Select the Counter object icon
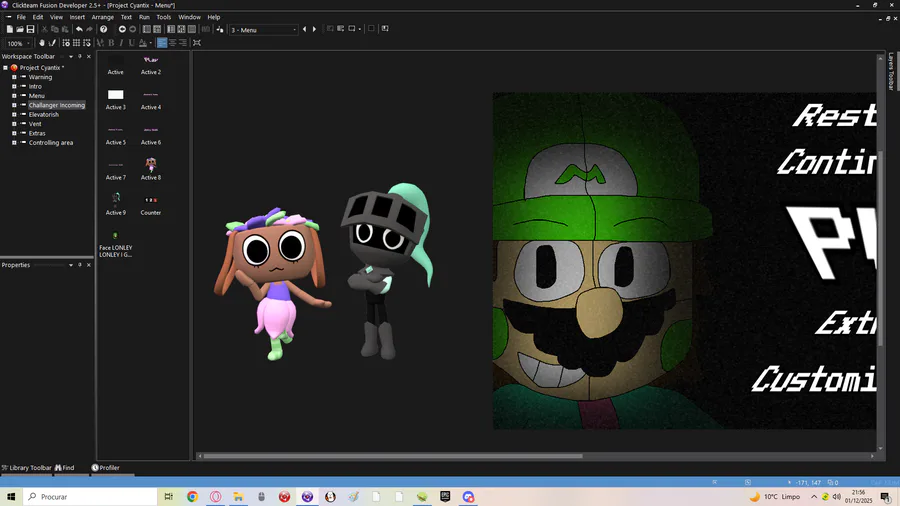Image resolution: width=900 pixels, height=506 pixels. click(x=150, y=199)
